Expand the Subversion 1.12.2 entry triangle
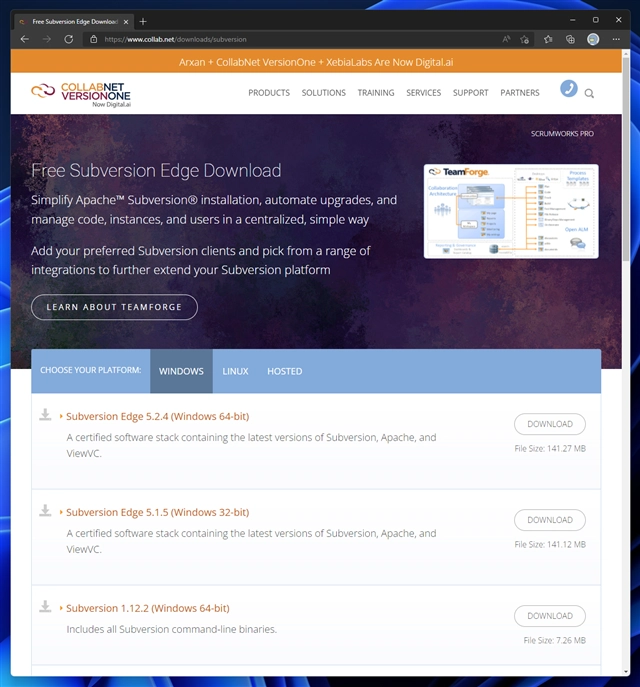 61,608
